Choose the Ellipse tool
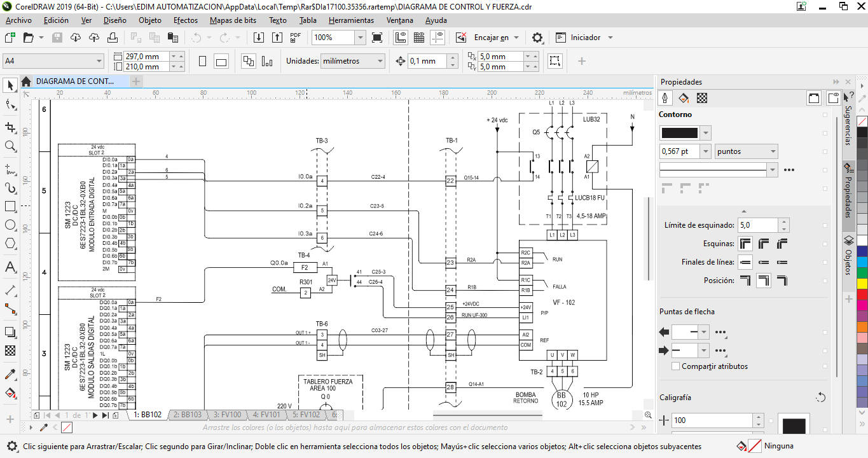 pos(10,225)
